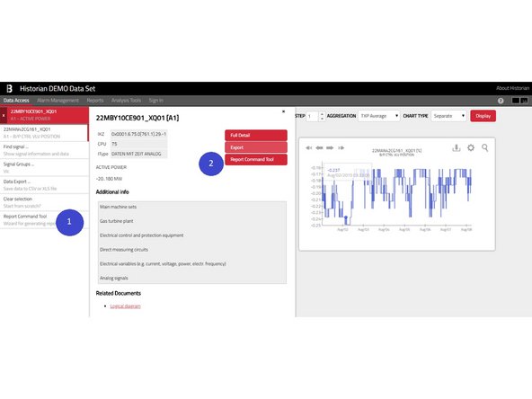Open the Chart Type dropdown

pos(448,116)
